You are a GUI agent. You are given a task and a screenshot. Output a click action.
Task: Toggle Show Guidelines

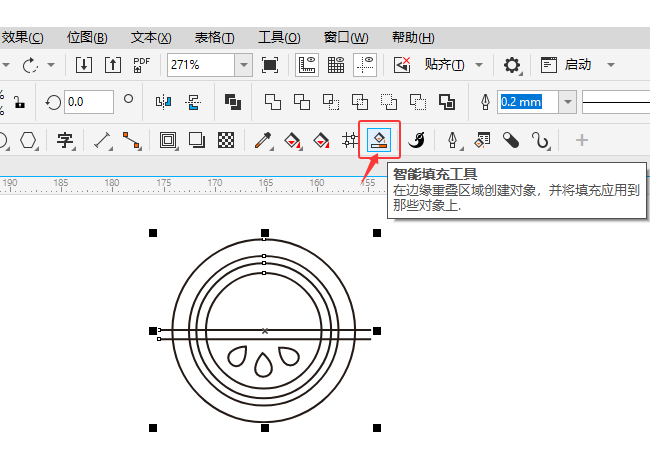[x=365, y=65]
